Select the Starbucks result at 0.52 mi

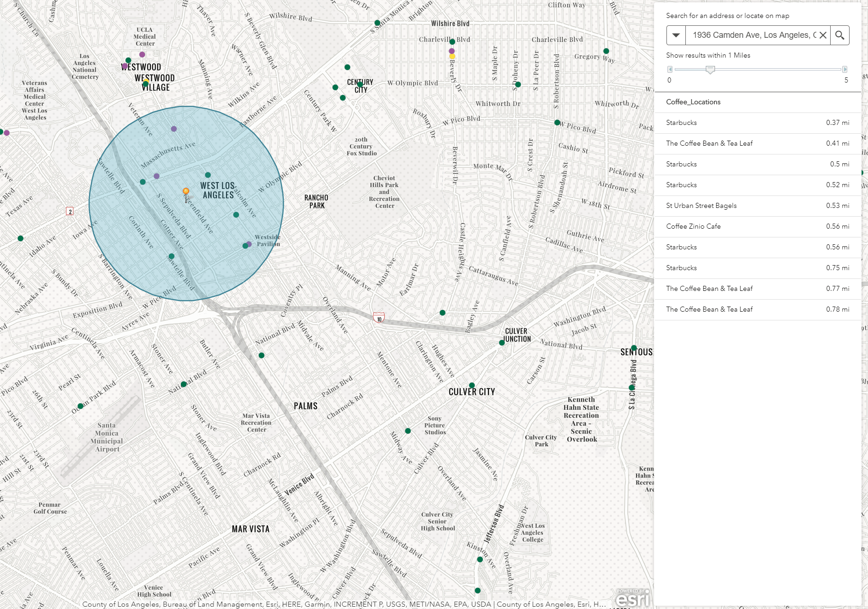coord(758,185)
